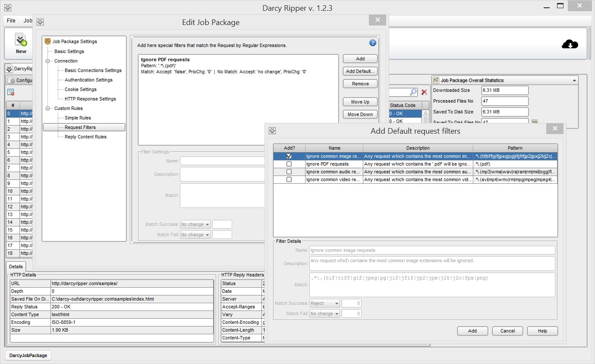Click the Processed Files No value field
Viewport: 595px width, 364px height.
pos(505,101)
